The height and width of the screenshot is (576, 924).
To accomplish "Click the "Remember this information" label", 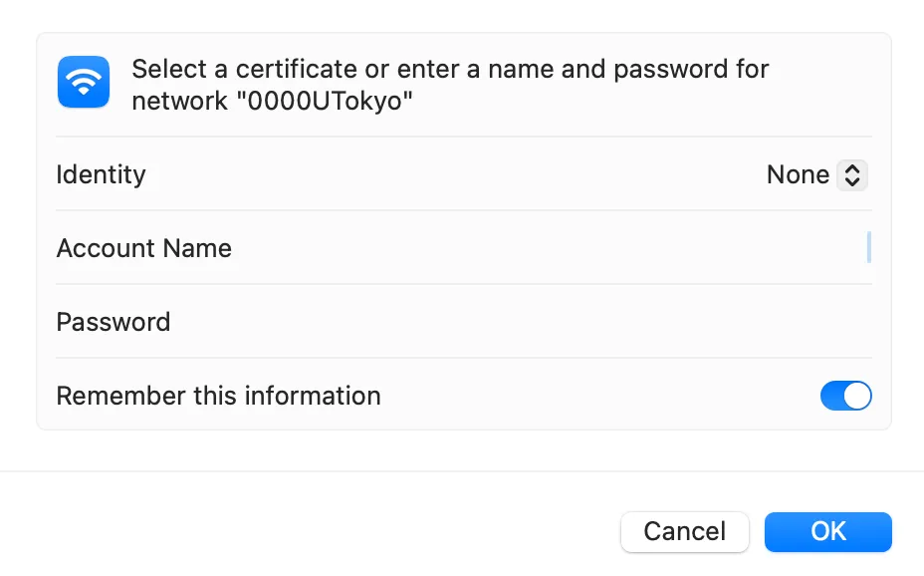I will point(218,396).
